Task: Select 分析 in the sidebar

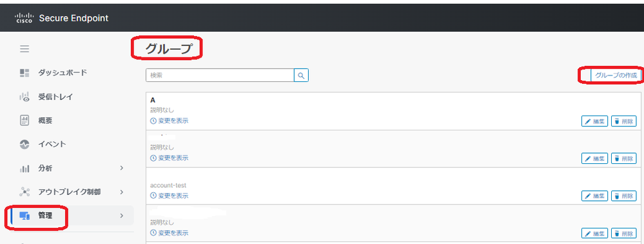Action: (45, 168)
